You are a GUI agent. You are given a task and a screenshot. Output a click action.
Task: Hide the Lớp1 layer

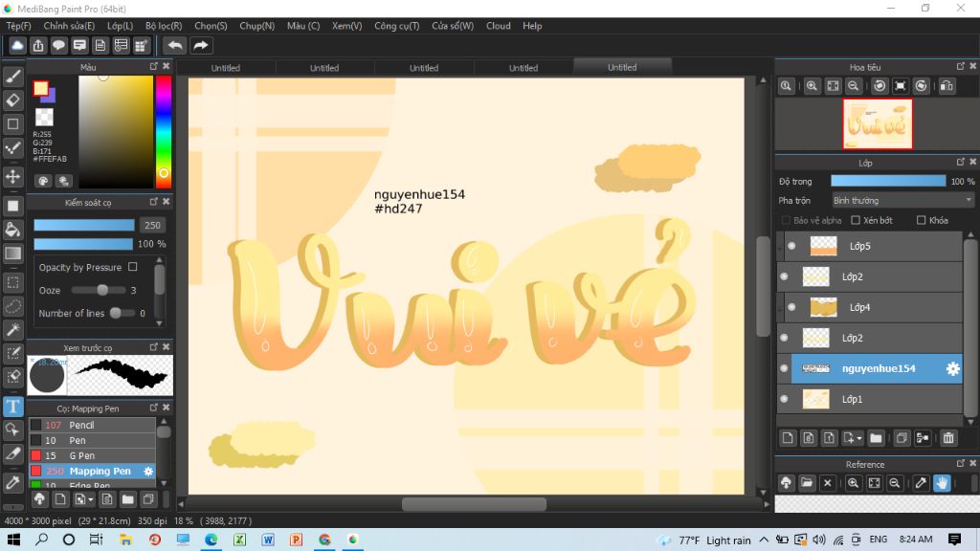[785, 399]
